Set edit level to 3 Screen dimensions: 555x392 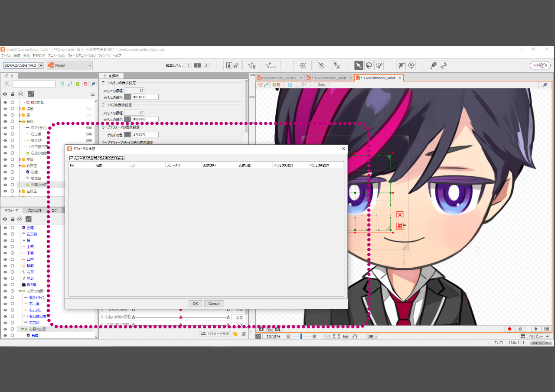[x=206, y=65]
